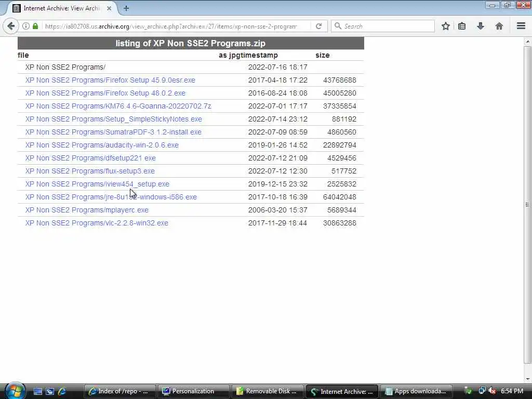Viewport: 532px width, 399px height.
Task: Click the timestamp 2022-07-01 17:17
Action: point(277,106)
